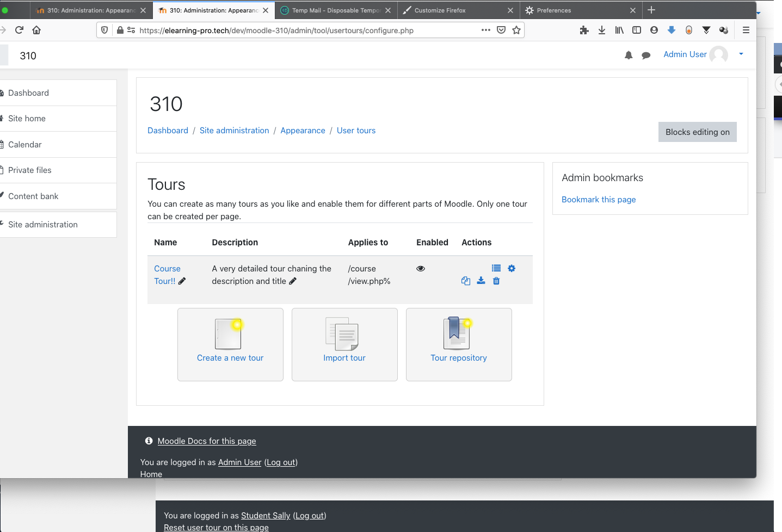Image resolution: width=782 pixels, height=532 pixels.
Task: Show Firefox downloads panel
Action: [602, 30]
